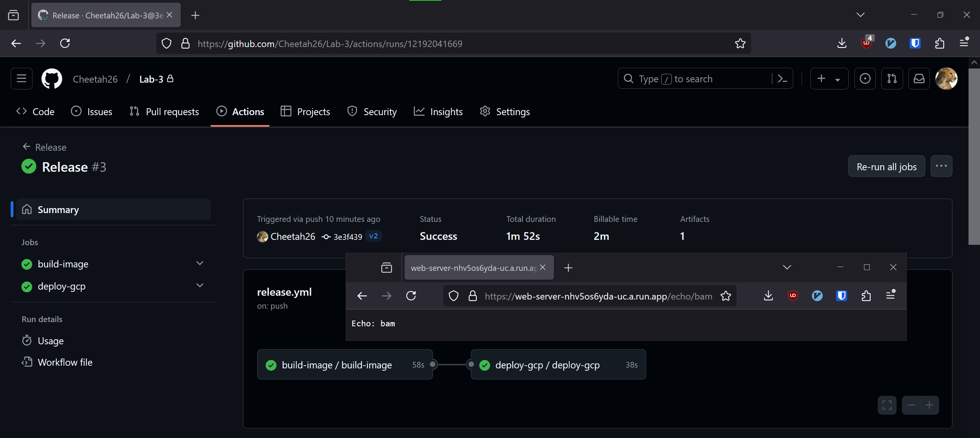Open commit 3e3f439 link
The image size is (980, 438).
[x=347, y=237]
